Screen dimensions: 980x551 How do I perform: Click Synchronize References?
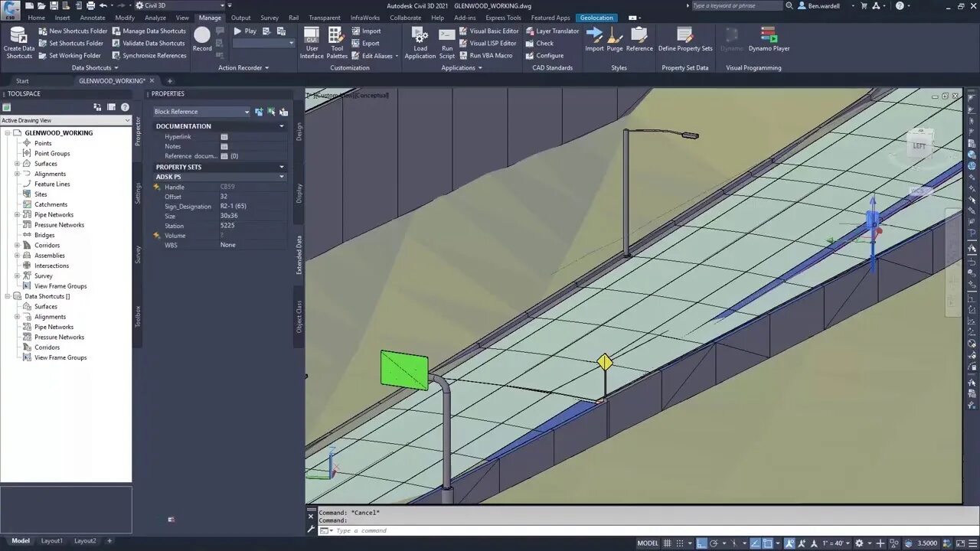click(x=149, y=56)
